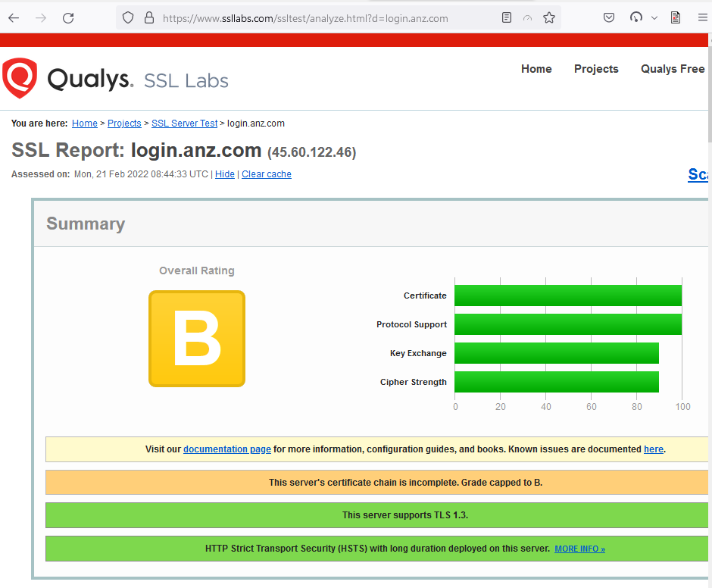Save the page to Pocket
This screenshot has width=712, height=588.
coord(609,17)
